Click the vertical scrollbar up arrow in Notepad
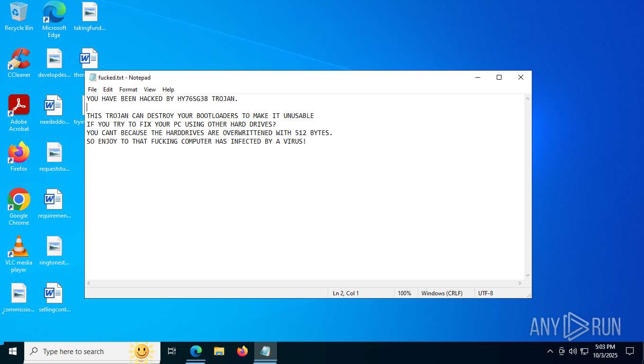This screenshot has width=644, height=364. tap(528, 99)
